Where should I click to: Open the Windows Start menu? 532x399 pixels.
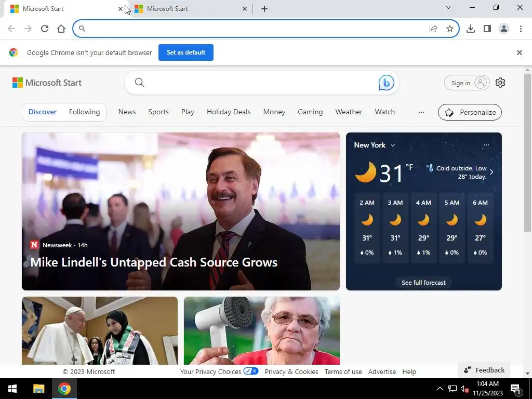pos(12,389)
